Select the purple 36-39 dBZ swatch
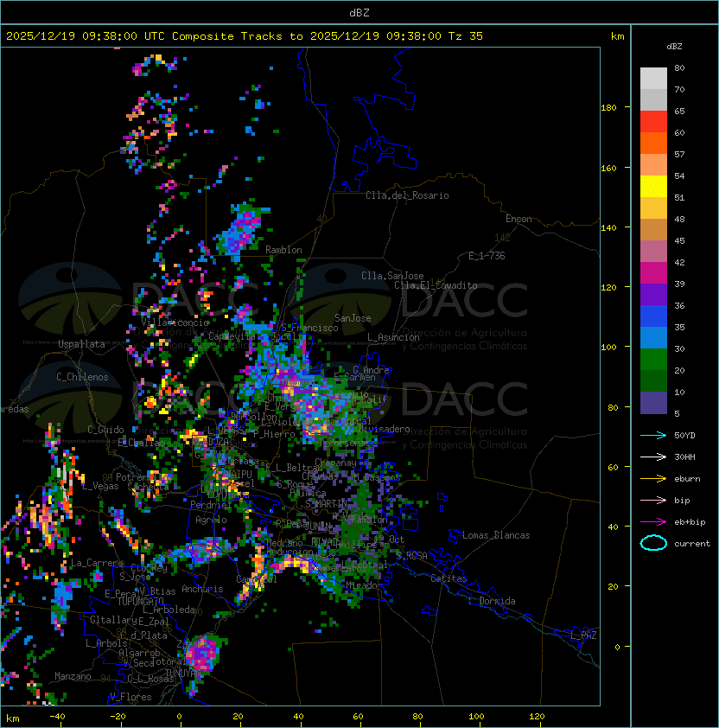The height and width of the screenshot is (728, 719). (653, 294)
